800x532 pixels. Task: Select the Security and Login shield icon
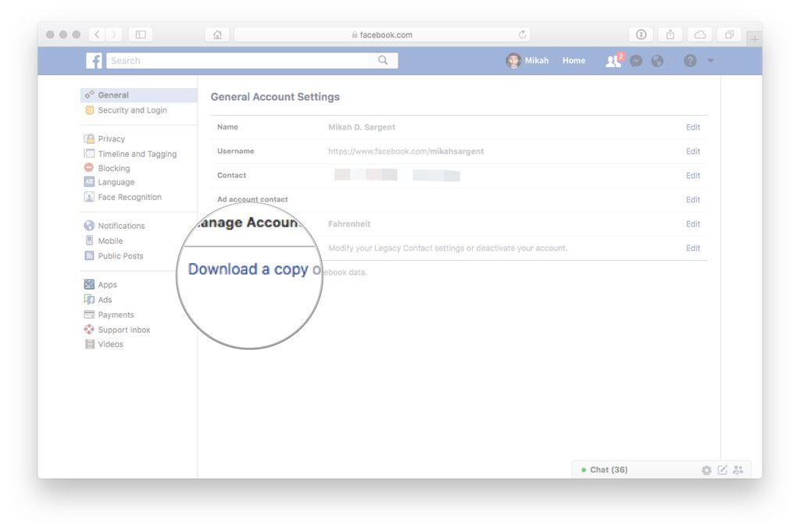click(90, 110)
